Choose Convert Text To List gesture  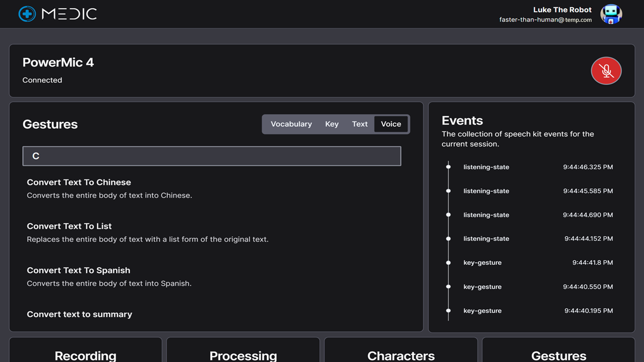pos(69,226)
